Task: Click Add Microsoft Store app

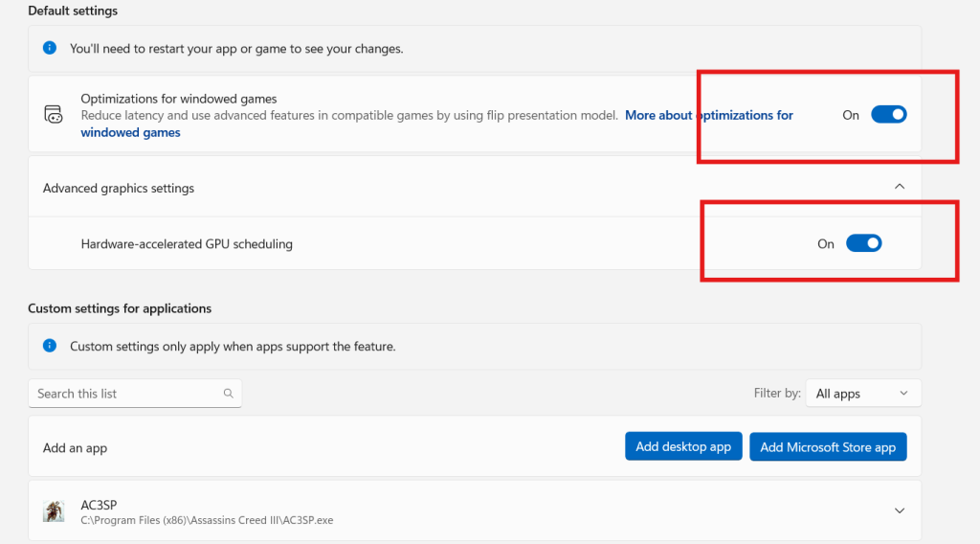Action: (x=828, y=447)
